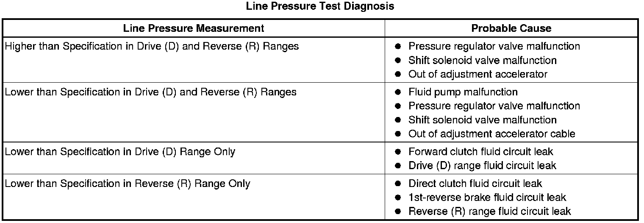Select the "Line Pressure Measurement" column header
Viewport: 644px width, 223px height.
(x=194, y=28)
